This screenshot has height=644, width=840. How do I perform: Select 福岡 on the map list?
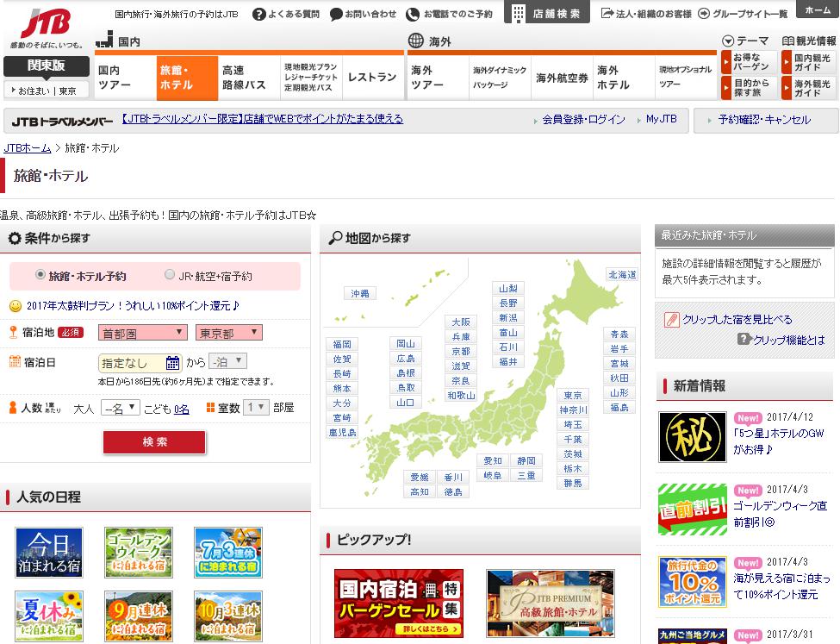coord(342,344)
